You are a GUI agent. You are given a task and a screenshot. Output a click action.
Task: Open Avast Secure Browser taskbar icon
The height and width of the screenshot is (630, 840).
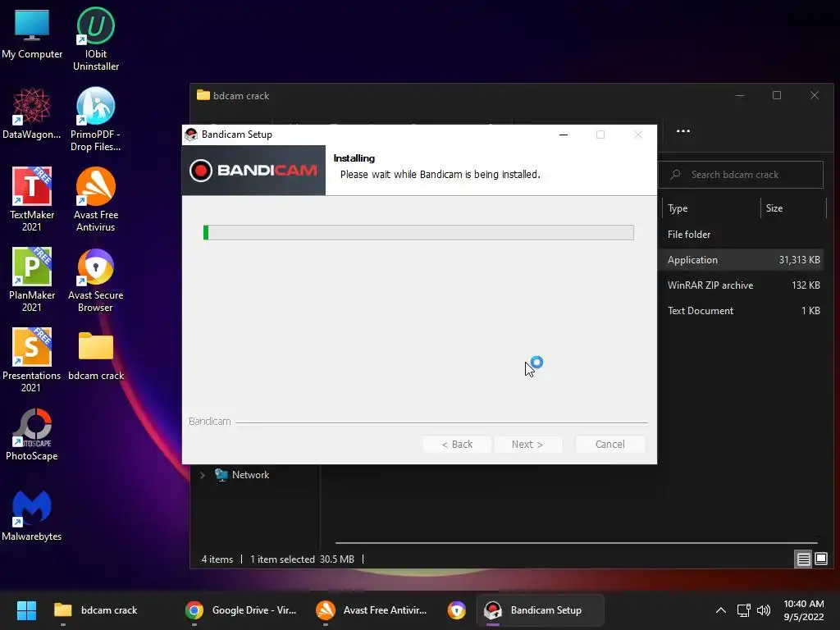[456, 610]
